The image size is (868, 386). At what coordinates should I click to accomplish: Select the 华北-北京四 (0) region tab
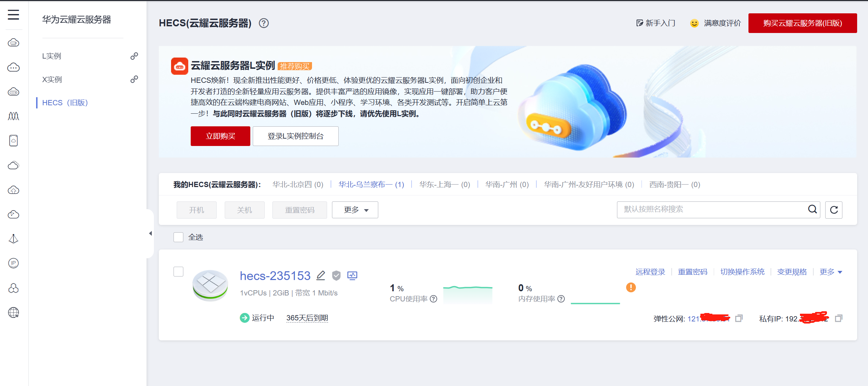click(x=298, y=185)
